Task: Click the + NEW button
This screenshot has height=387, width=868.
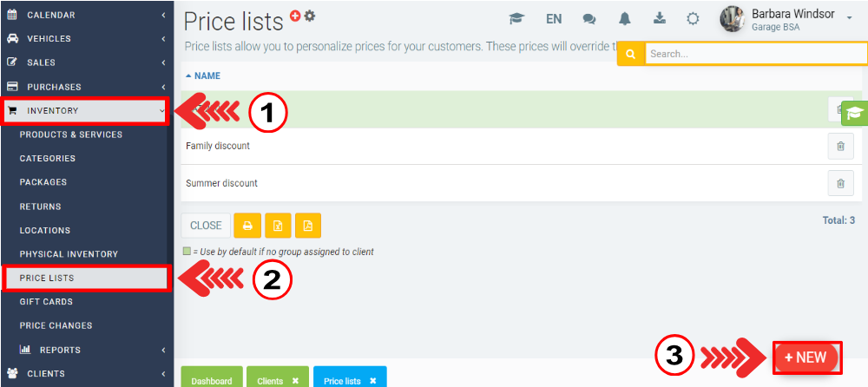Action: [806, 357]
